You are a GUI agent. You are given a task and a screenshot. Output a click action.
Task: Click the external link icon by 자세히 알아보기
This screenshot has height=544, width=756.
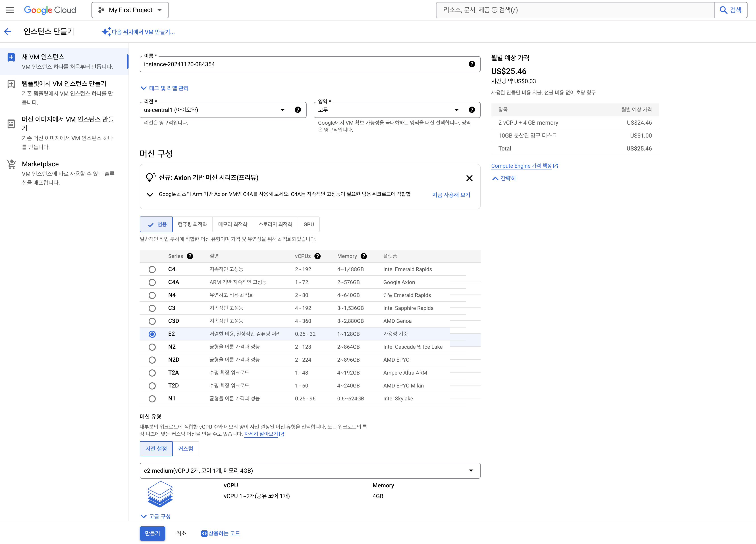pos(282,434)
